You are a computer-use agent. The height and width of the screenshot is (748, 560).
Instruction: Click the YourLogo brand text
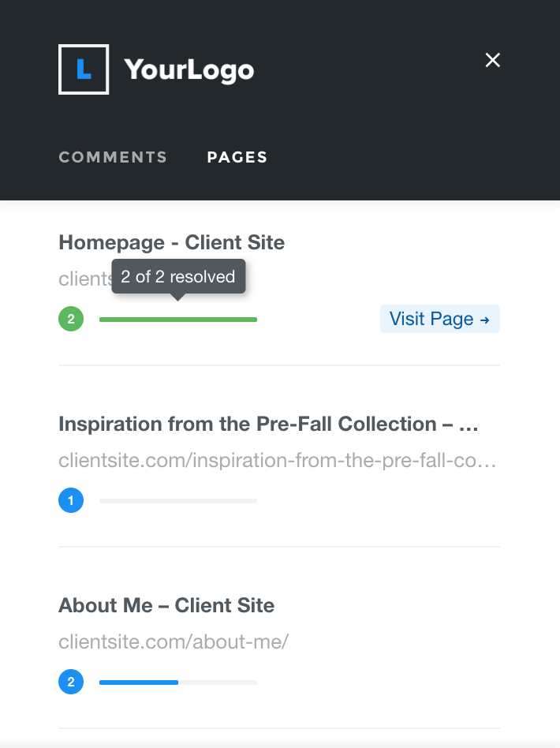[x=189, y=70]
